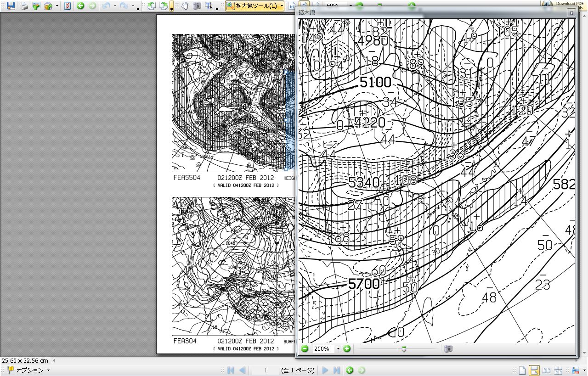The width and height of the screenshot is (588, 376).
Task: Expand the magnifier 200% zoom dropdown
Action: pos(338,349)
